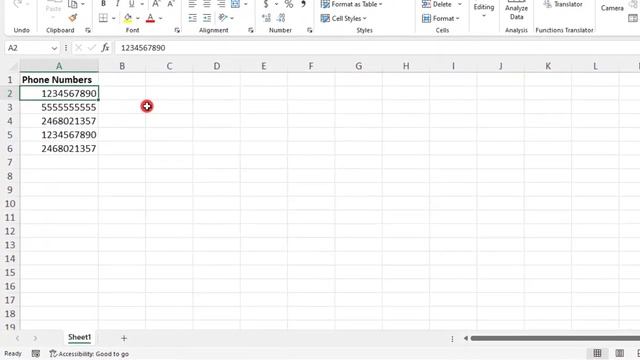The image size is (640, 360).
Task: Select row 7 header
Action: click(x=10, y=162)
